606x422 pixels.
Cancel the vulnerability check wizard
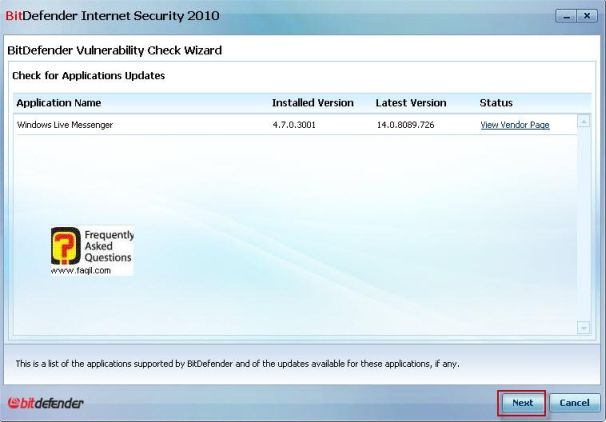point(575,403)
